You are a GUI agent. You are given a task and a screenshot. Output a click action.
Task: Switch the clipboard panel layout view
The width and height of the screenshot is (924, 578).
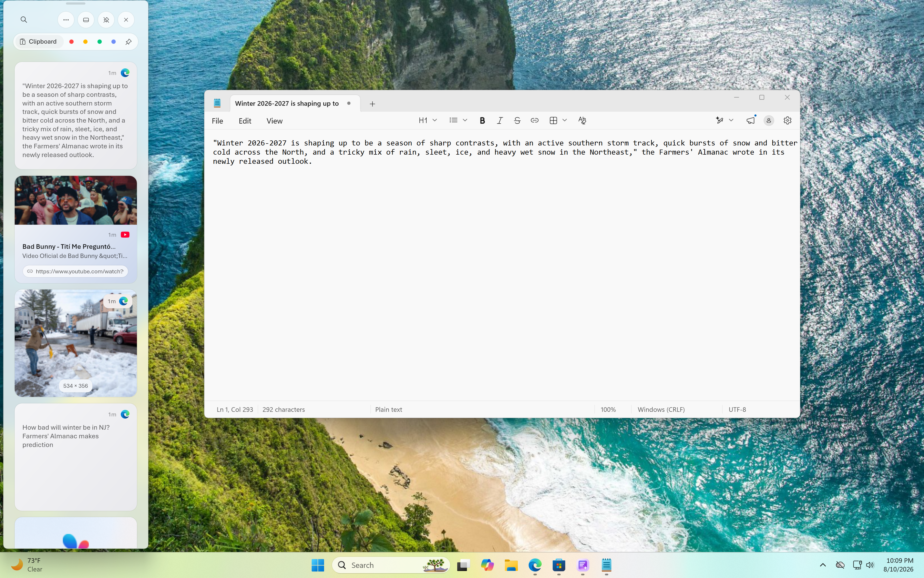(86, 20)
